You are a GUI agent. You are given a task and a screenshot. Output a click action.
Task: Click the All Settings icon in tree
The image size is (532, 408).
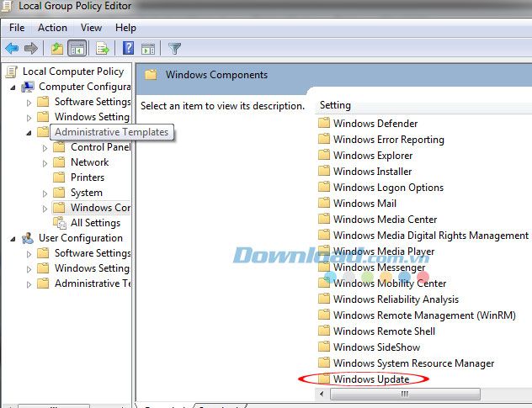pyautogui.click(x=60, y=223)
